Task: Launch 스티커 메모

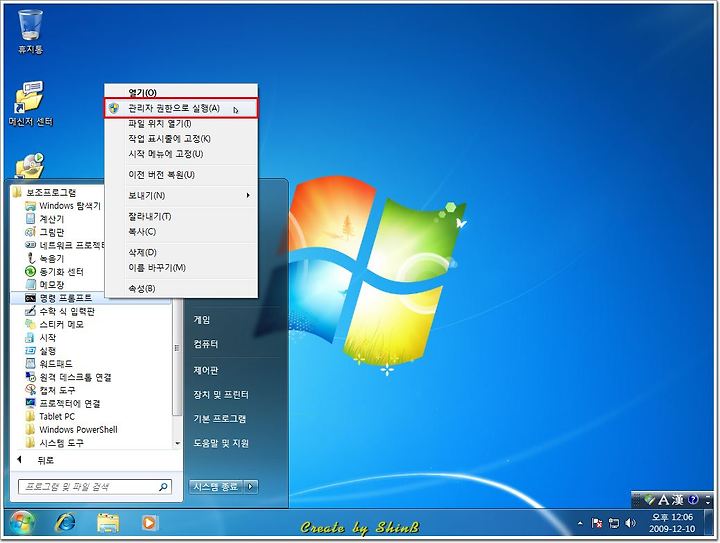Action: click(x=54, y=325)
